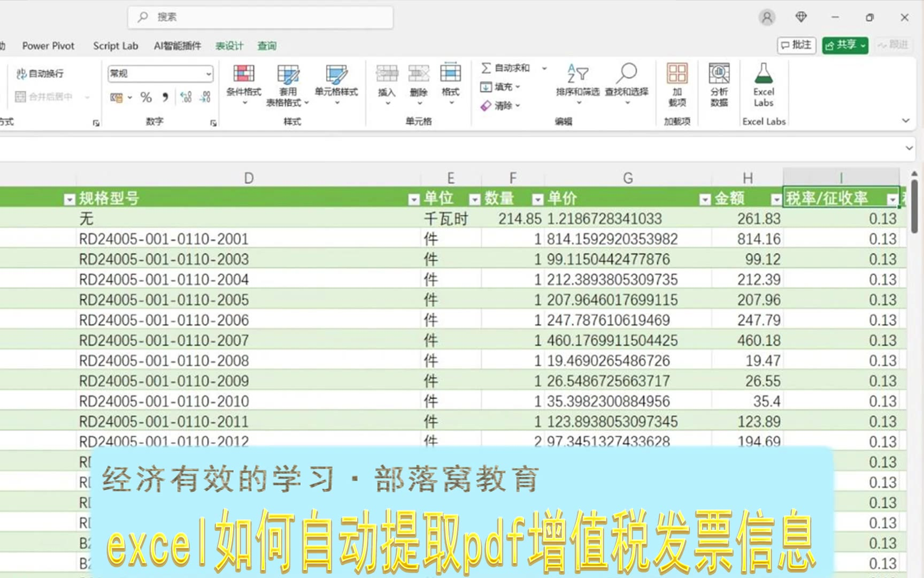This screenshot has width=924, height=578.
Task: Switch to the Power Pivot tab
Action: 48,46
